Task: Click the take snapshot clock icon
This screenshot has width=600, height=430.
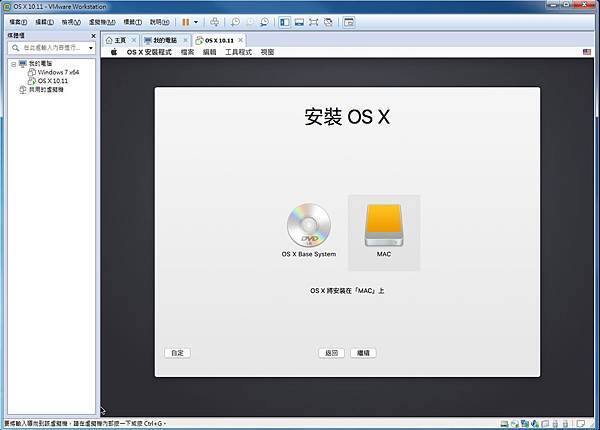Action: click(235, 22)
